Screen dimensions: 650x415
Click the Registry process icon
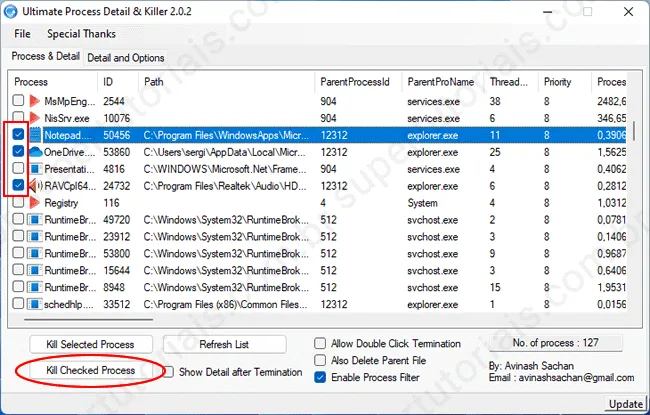[35, 203]
